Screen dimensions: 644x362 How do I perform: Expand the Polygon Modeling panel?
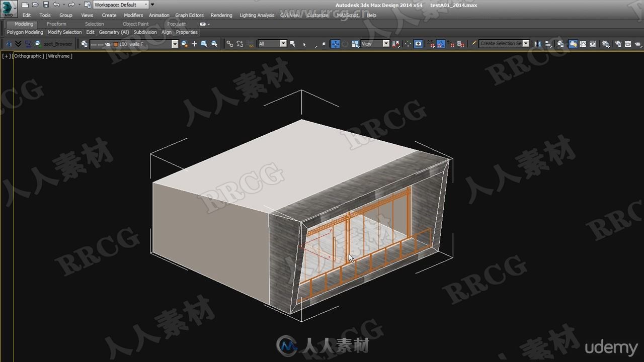[x=25, y=32]
